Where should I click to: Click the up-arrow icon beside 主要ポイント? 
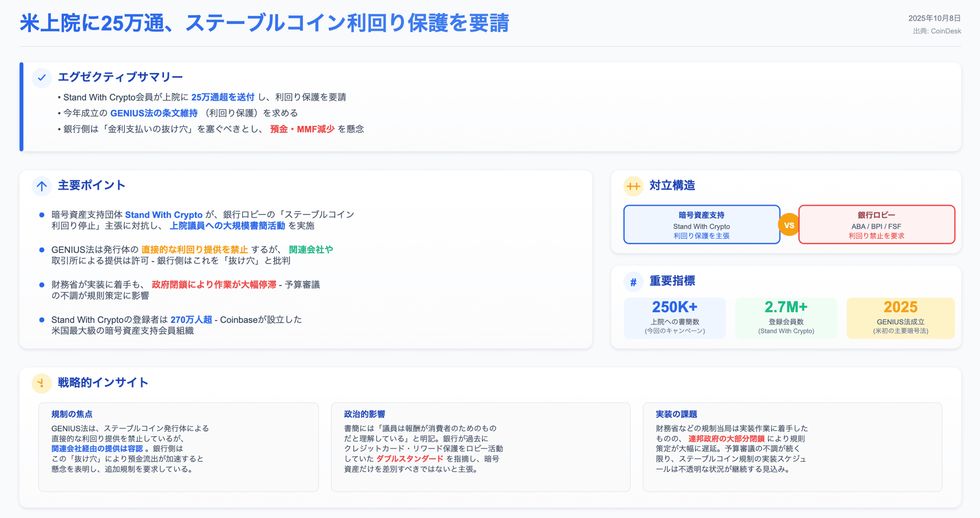tap(42, 186)
